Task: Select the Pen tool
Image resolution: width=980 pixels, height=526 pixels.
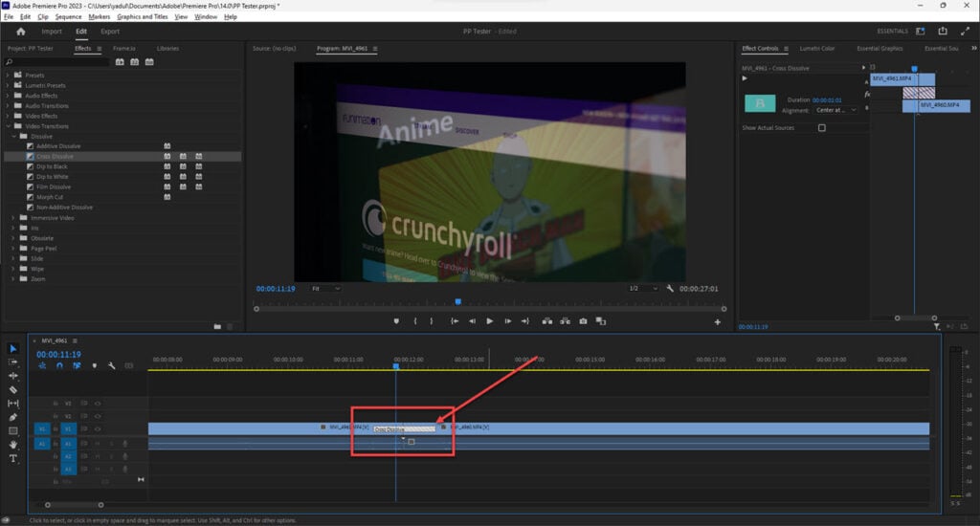Action: tap(13, 417)
